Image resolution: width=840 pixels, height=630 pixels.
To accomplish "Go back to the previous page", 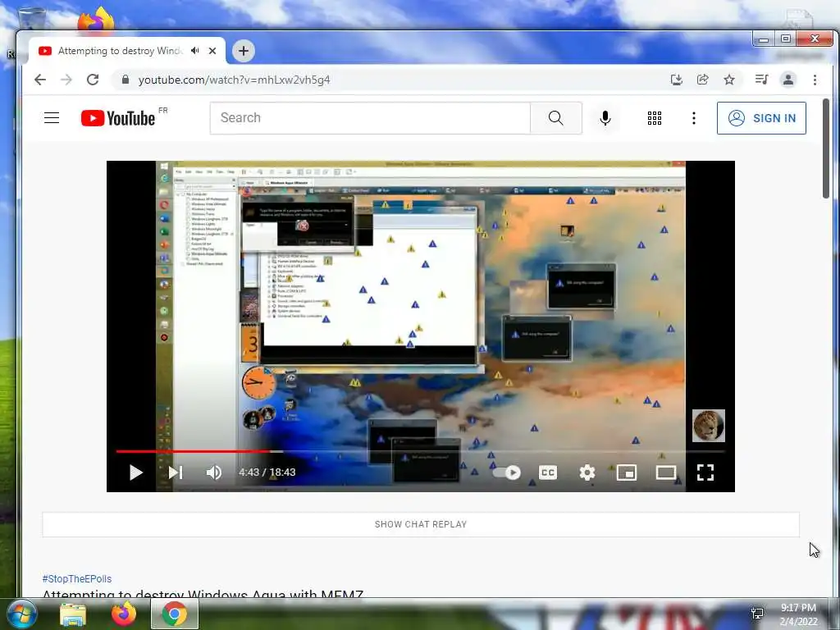I will point(40,80).
